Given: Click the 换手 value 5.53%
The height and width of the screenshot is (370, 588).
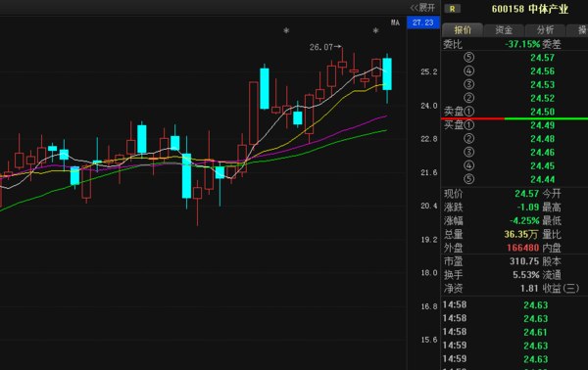Looking at the screenshot, I should pyautogui.click(x=526, y=275).
